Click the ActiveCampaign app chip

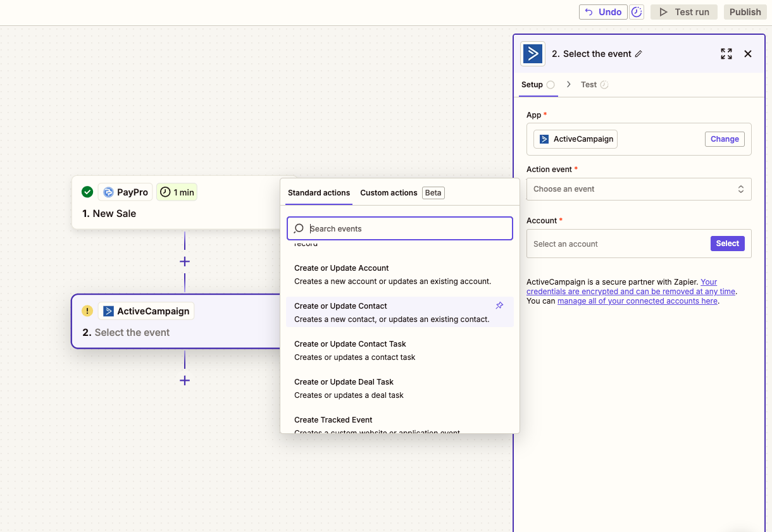pyautogui.click(x=575, y=139)
